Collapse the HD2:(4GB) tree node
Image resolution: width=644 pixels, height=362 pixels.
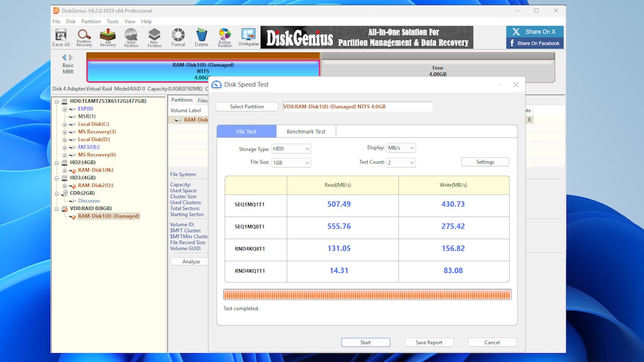tap(57, 163)
